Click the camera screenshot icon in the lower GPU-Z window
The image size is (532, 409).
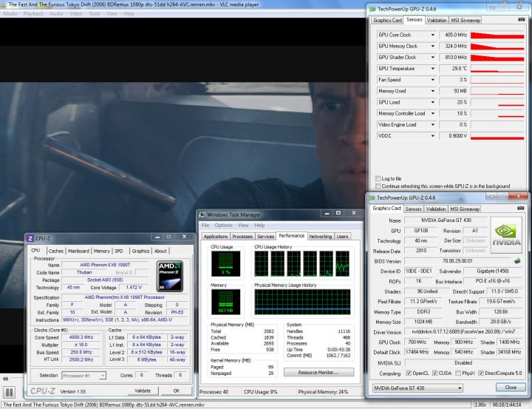click(x=520, y=209)
